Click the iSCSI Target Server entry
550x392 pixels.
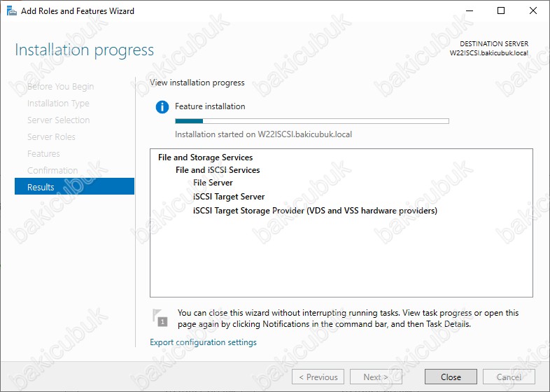tap(229, 197)
